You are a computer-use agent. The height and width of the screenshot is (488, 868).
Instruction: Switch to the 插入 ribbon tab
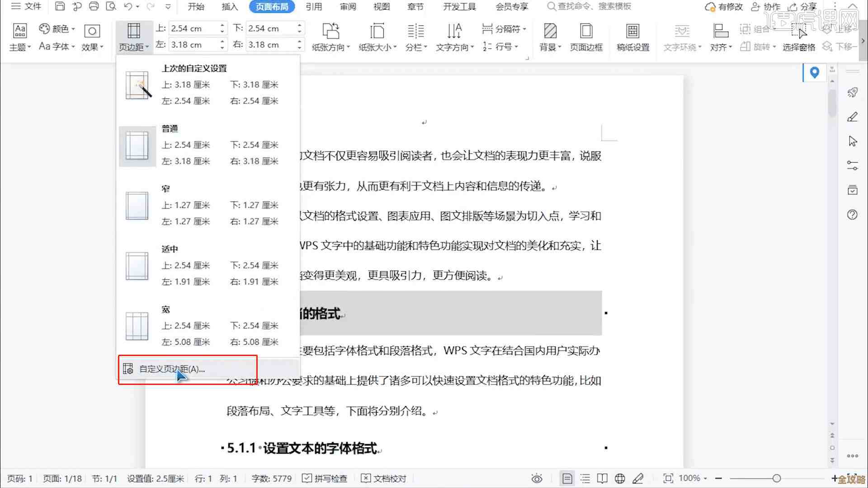[229, 7]
